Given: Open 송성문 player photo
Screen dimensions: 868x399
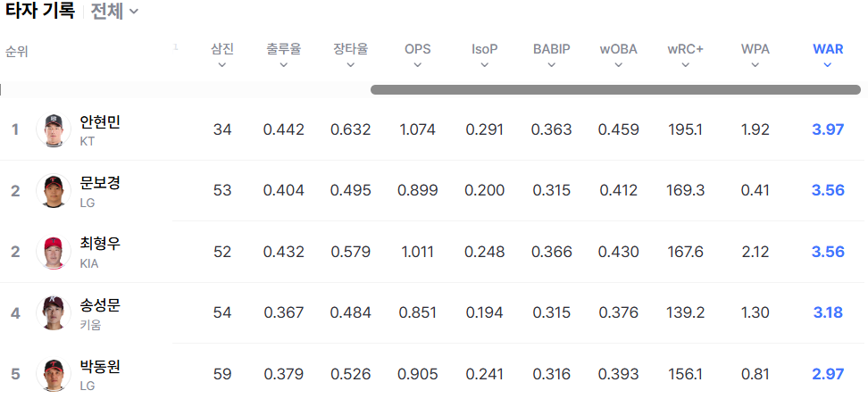Looking at the screenshot, I should coord(54,312).
